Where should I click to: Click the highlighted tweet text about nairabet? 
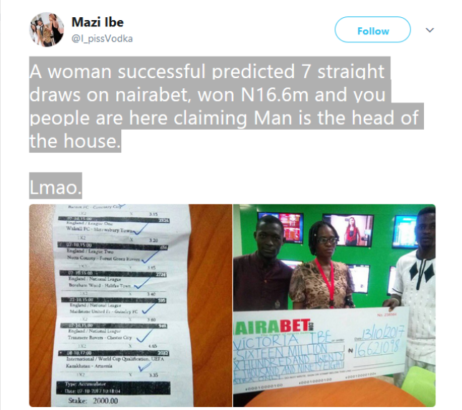click(226, 106)
